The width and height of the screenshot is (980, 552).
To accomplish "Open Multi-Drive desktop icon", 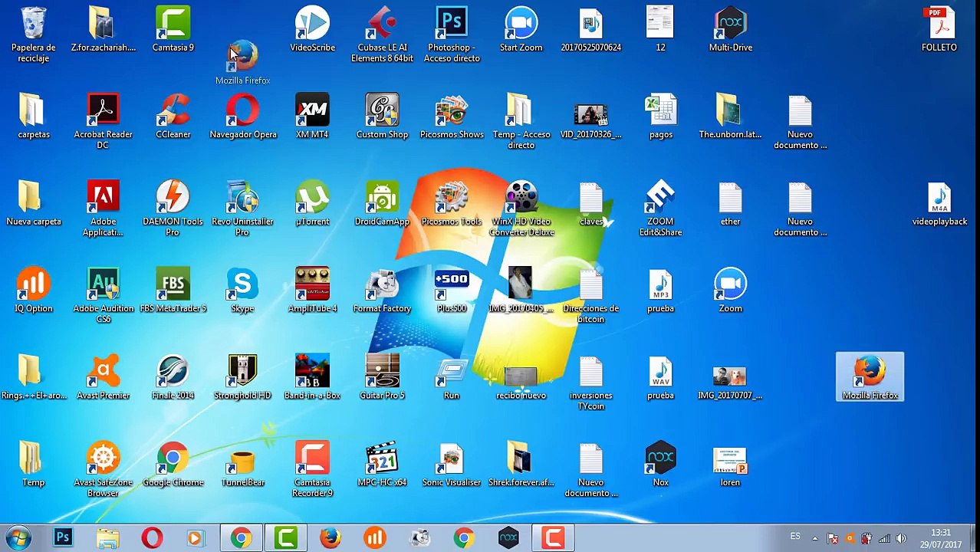I will click(730, 29).
